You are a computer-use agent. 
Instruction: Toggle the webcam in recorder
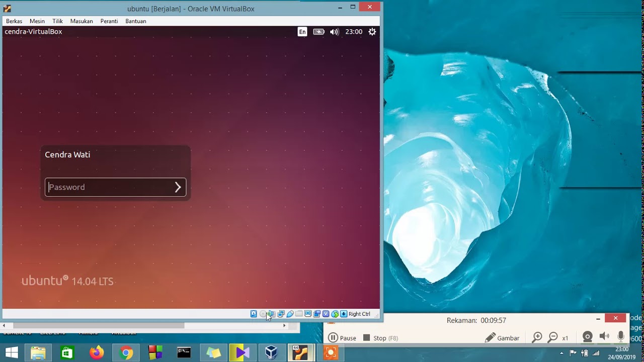click(x=587, y=337)
